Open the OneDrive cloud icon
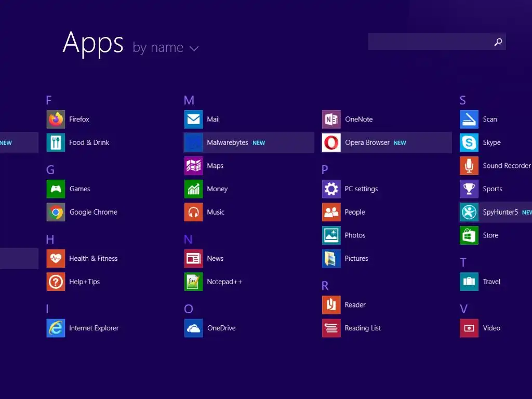The image size is (532, 399). click(x=193, y=328)
